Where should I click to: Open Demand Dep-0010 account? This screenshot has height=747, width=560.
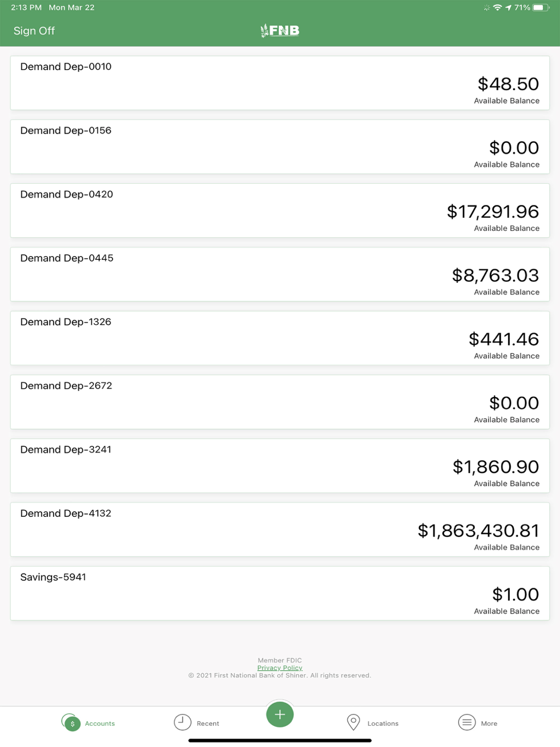280,83
